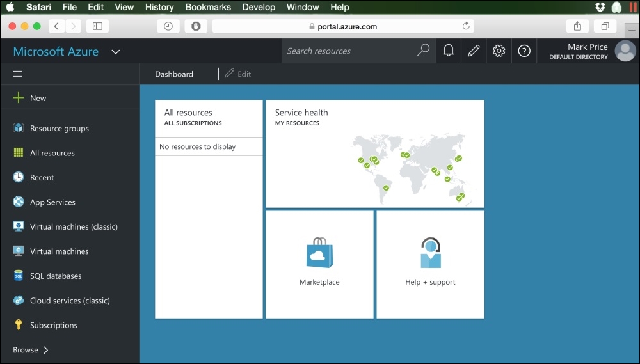Click the search magnifier icon

coord(423,50)
